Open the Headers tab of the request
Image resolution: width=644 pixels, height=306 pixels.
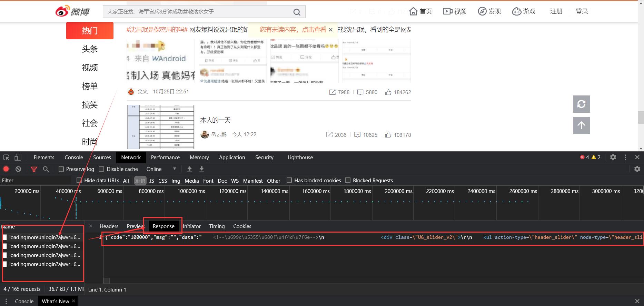[x=109, y=226]
